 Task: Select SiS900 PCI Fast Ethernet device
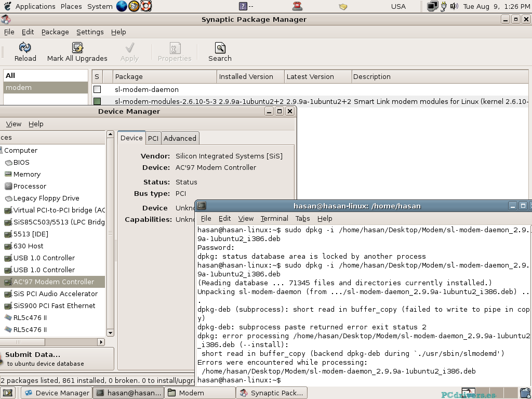click(x=54, y=305)
